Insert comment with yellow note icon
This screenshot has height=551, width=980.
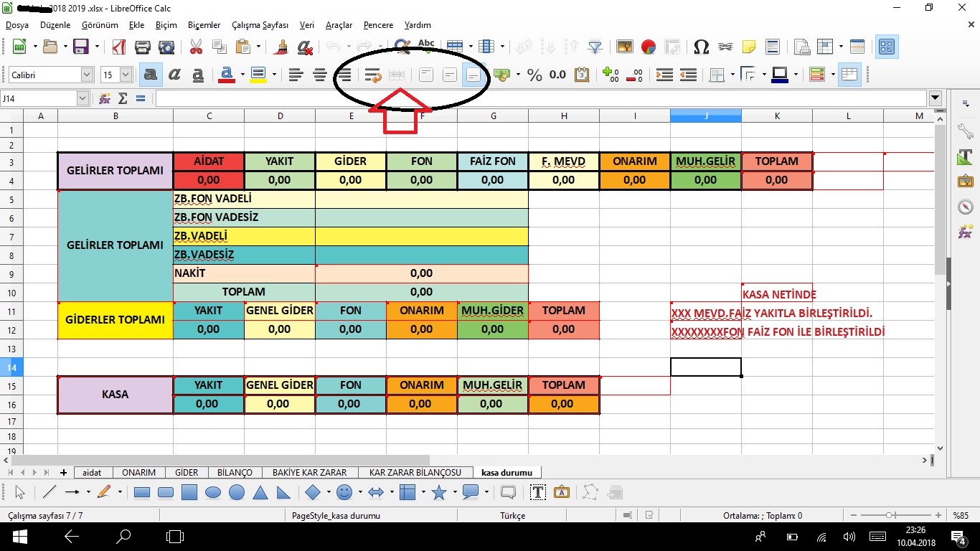tap(748, 47)
